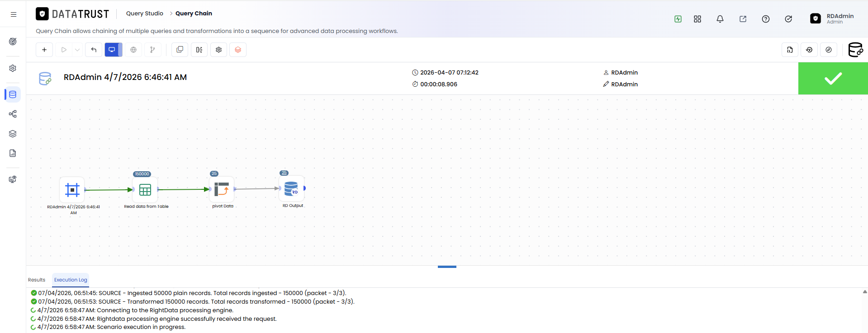The height and width of the screenshot is (333, 868).
Task: Click the query chain database icon beside title
Action: point(45,79)
